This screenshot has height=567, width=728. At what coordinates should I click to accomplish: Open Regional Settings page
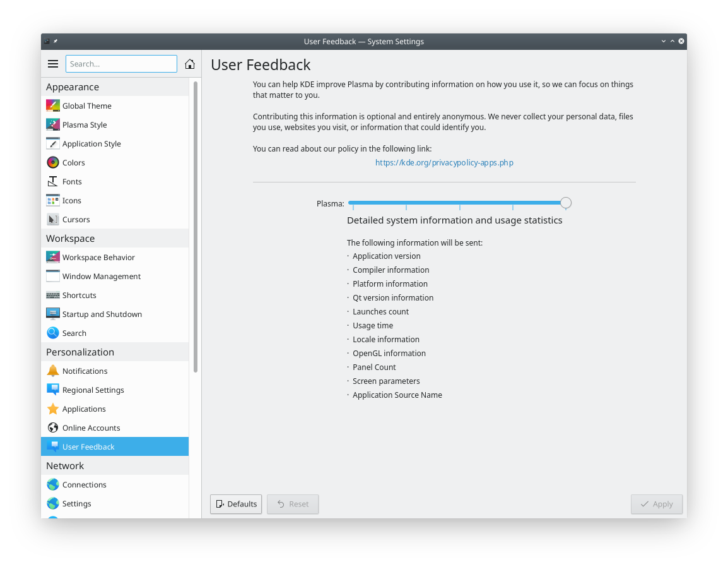(115, 390)
